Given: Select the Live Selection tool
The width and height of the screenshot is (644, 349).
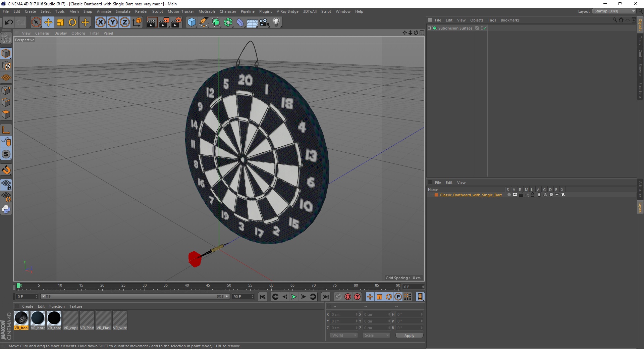Looking at the screenshot, I should pos(36,22).
